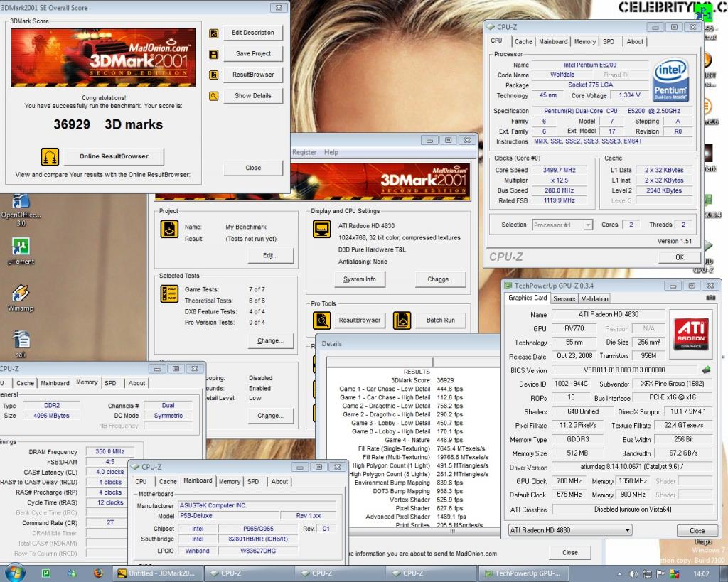The width and height of the screenshot is (728, 582).
Task: Click the 3DMark2001 banner in score dialog
Action: click(x=103, y=58)
